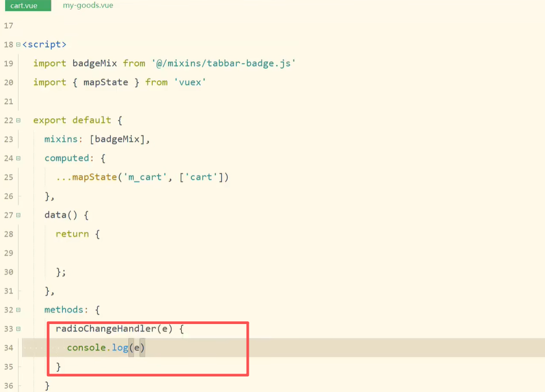
Task: Click [badgeMix] array on line 23
Action: coord(117,139)
